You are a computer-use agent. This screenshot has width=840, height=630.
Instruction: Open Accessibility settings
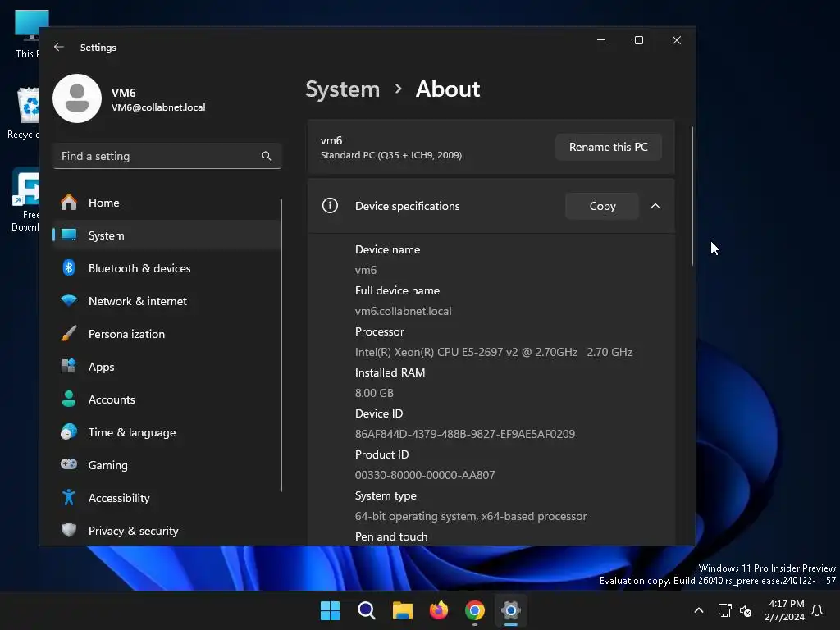tap(166, 498)
